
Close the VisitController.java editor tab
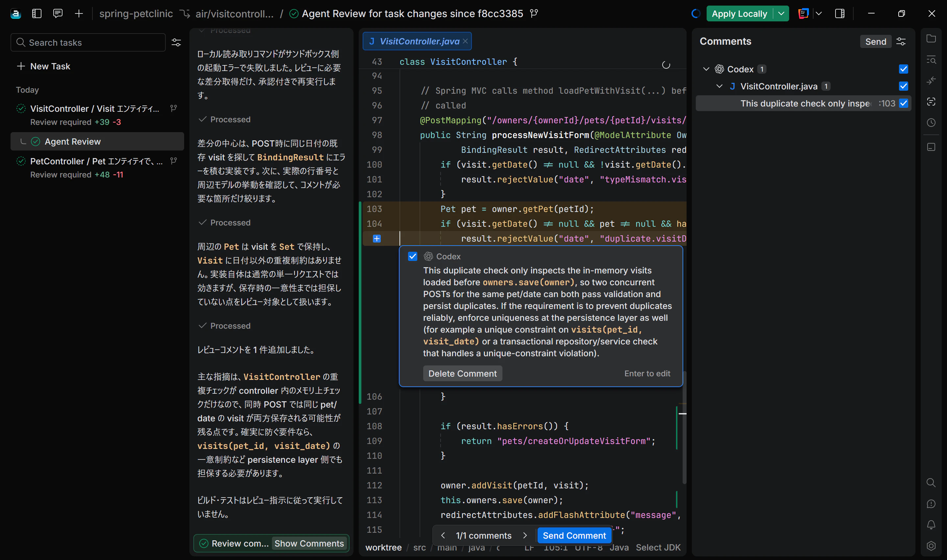point(465,41)
